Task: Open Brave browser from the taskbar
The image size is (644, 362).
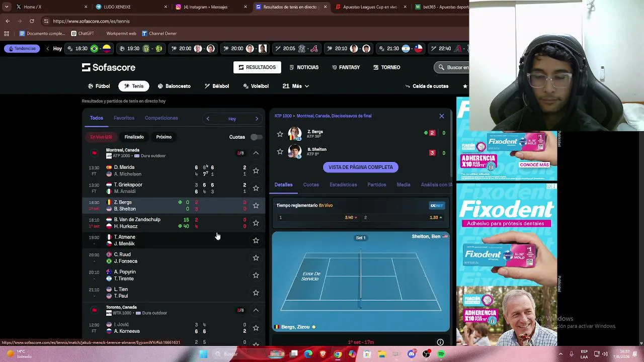Action: pos(323,354)
